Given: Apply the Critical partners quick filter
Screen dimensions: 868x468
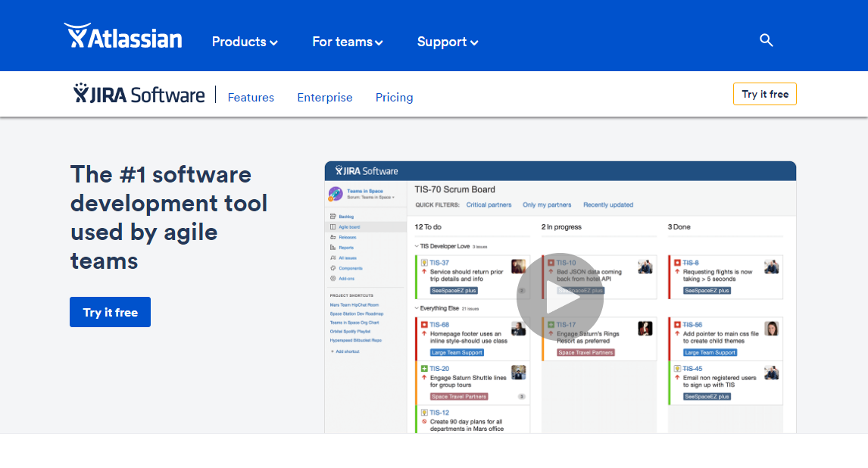Looking at the screenshot, I should click(x=489, y=204).
